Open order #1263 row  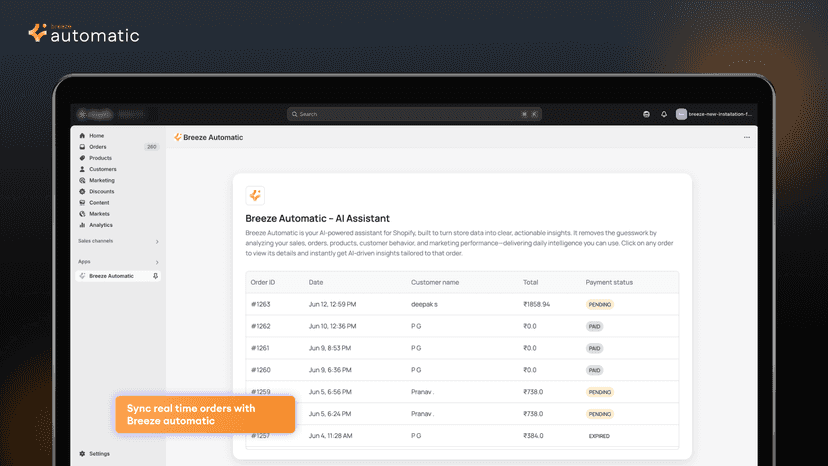tap(462, 304)
